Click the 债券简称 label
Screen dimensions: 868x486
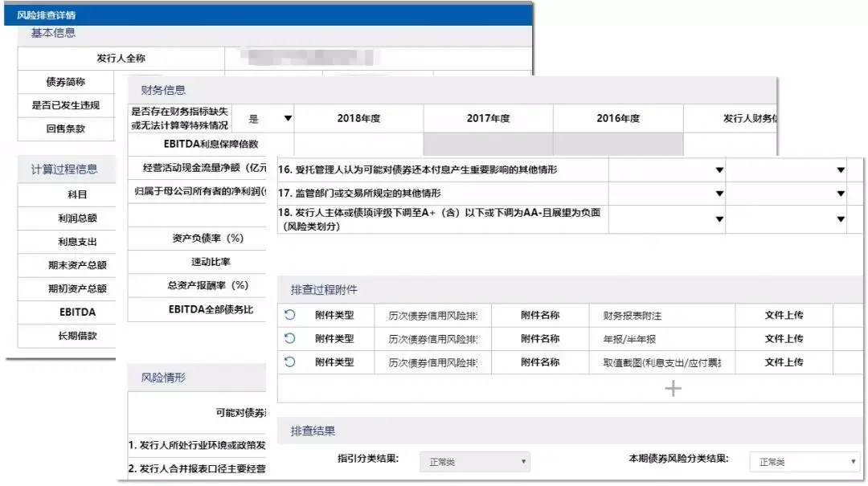click(65, 82)
